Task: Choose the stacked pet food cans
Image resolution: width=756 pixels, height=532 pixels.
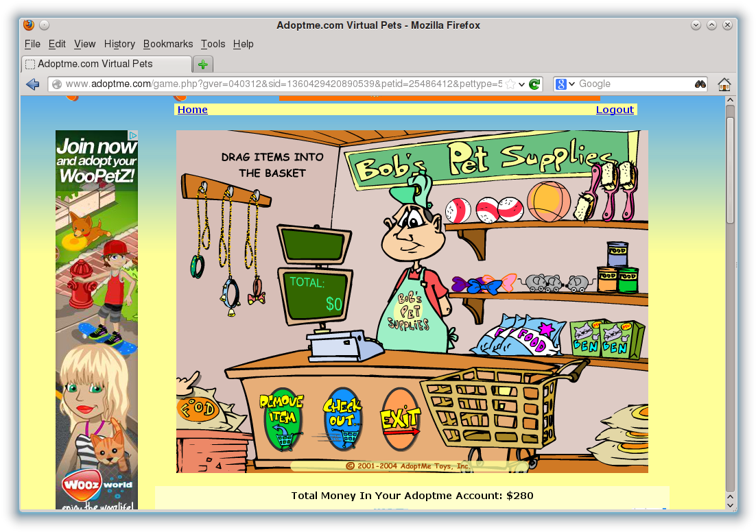Action: click(x=617, y=269)
